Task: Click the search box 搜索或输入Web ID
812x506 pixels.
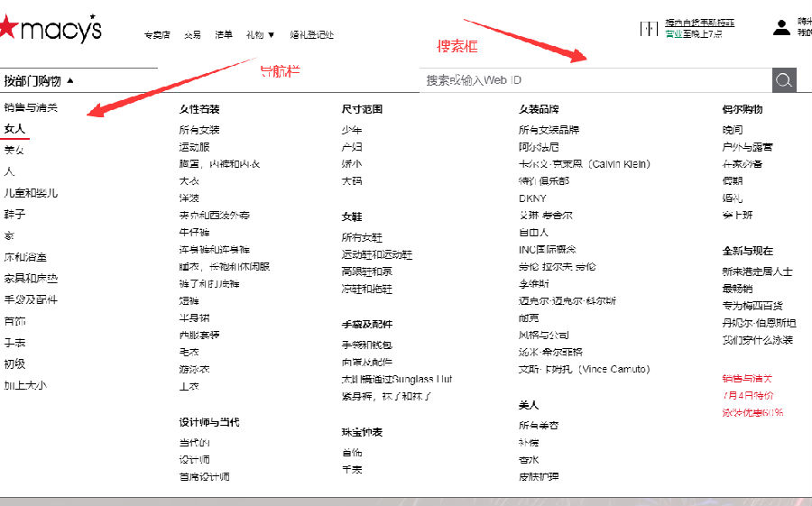Action: pyautogui.click(x=595, y=80)
